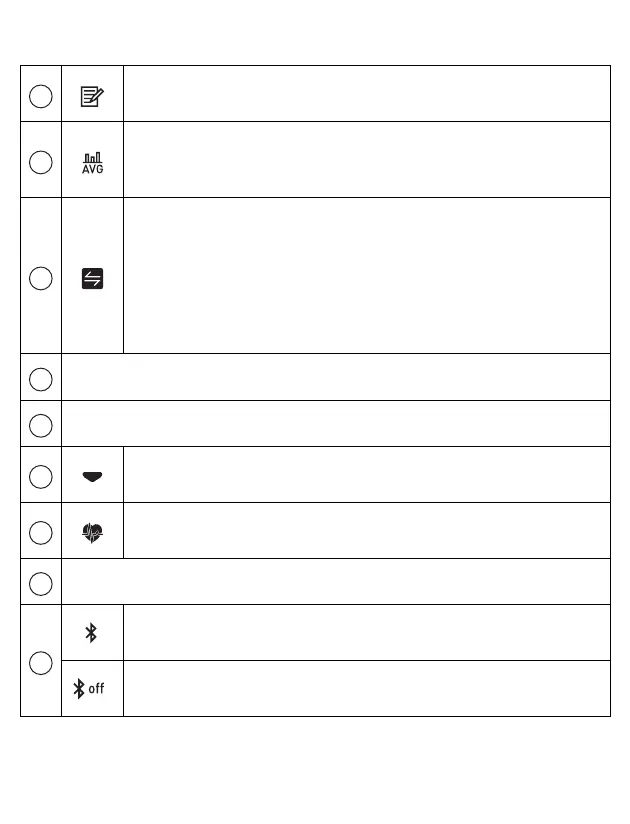This screenshot has height=824, width=630.
Task: Click the black data transfer arrows icon
Action: pyautogui.click(x=92, y=279)
